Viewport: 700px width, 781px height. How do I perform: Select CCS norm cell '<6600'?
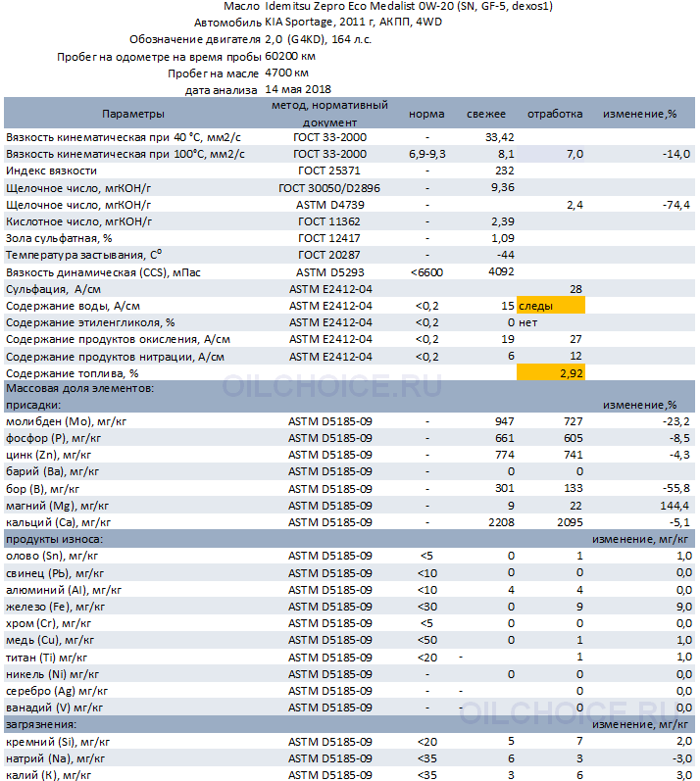(427, 273)
